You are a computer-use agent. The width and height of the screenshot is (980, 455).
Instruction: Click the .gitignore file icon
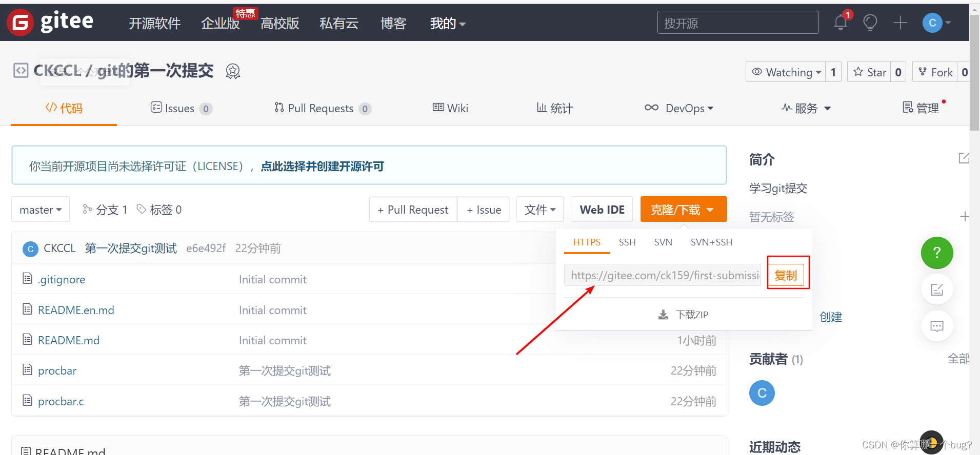(x=28, y=279)
